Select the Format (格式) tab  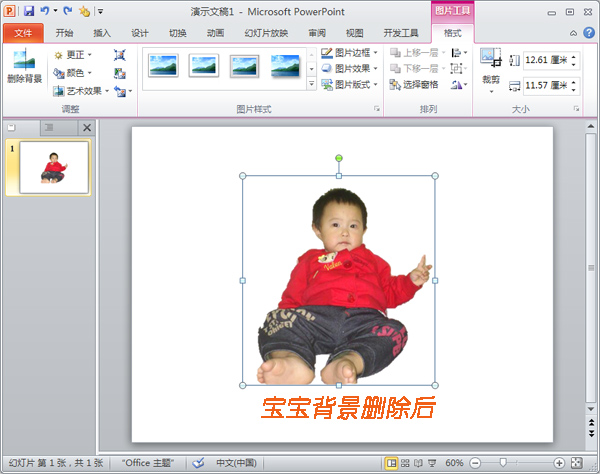coord(453,33)
